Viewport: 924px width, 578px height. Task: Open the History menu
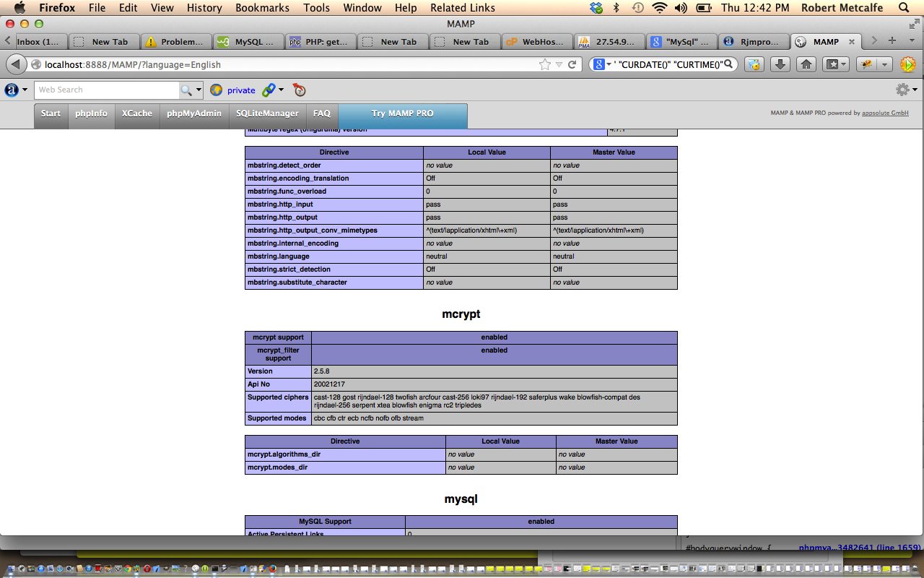204,8
